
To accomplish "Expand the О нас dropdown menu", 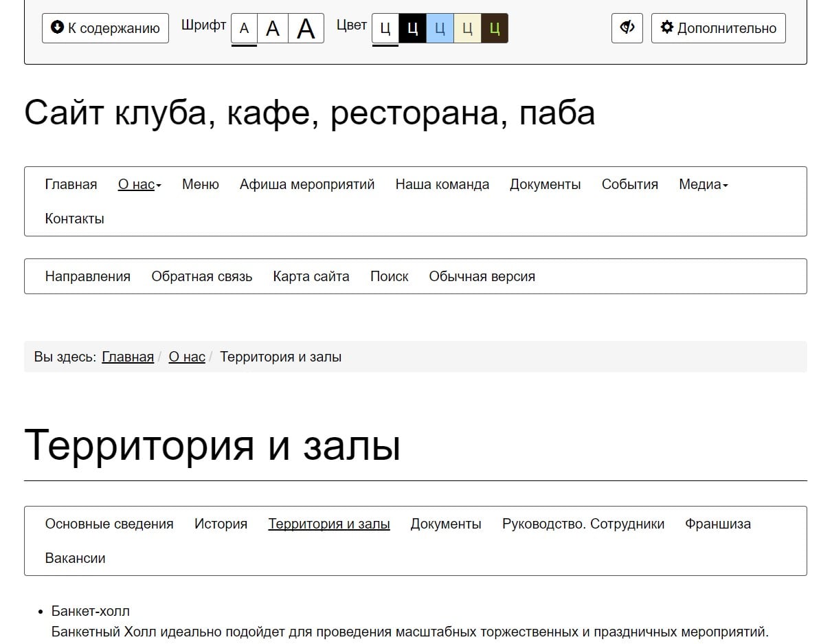I will (x=139, y=184).
